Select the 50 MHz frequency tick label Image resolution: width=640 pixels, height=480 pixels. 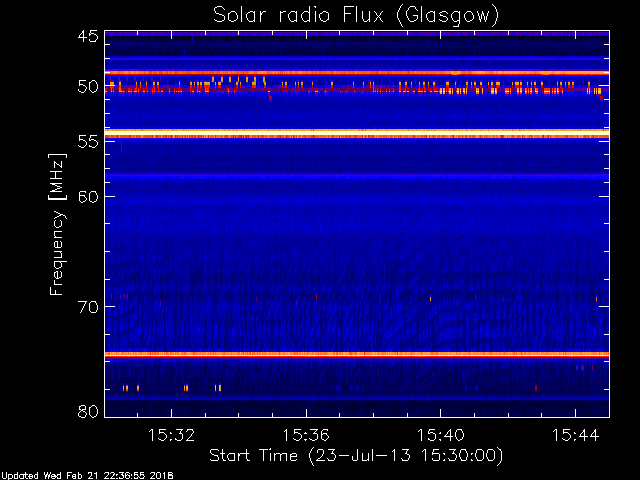87,87
